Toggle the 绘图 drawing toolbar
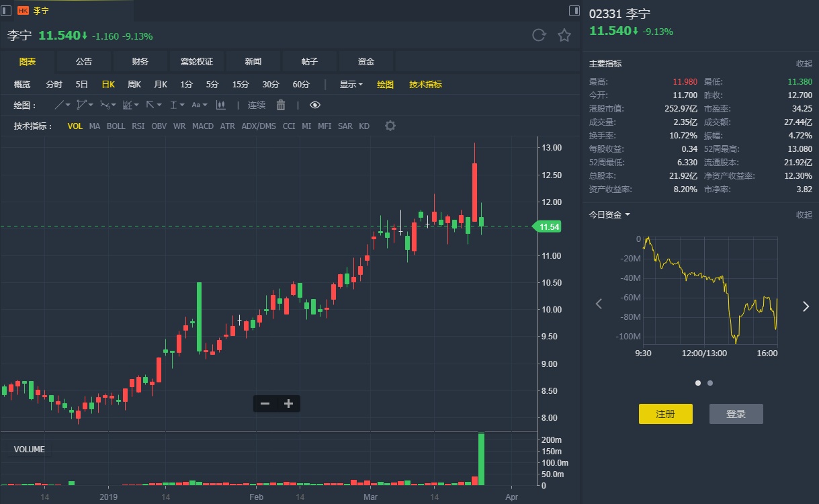Screen dimensions: 819x504 point(386,85)
